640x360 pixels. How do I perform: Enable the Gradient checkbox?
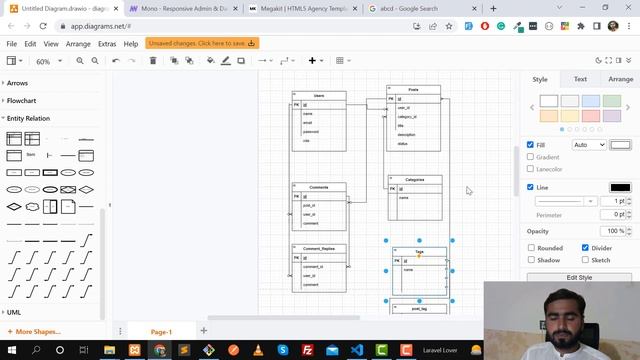click(530, 157)
